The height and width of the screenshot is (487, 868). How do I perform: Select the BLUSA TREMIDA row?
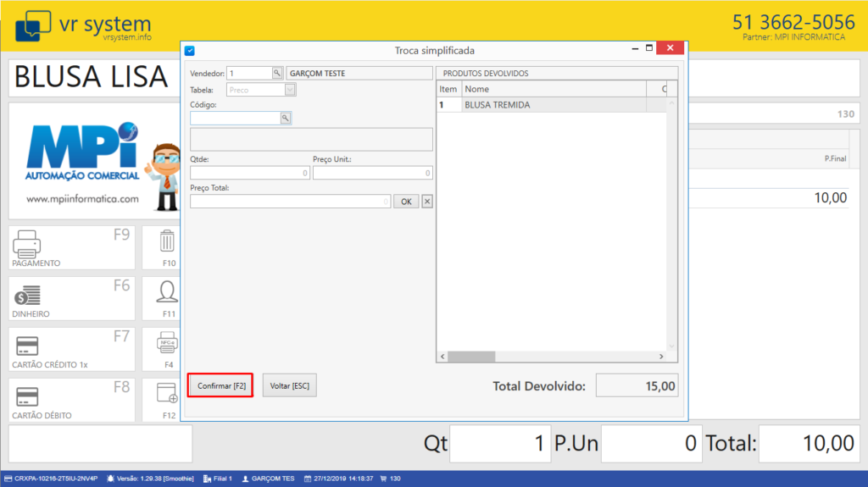(551, 105)
